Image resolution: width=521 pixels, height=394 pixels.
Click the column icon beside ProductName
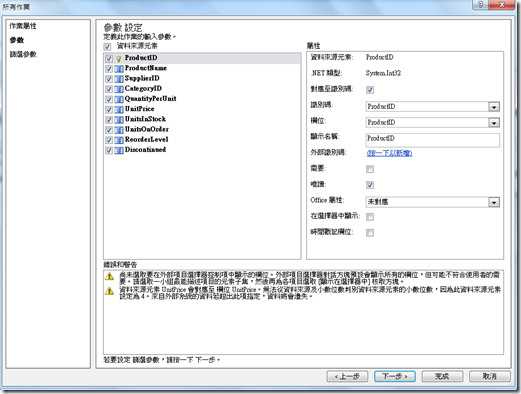tap(119, 69)
